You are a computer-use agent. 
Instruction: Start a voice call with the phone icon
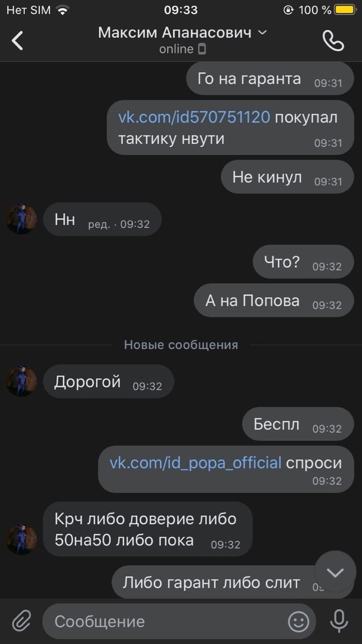pos(333,41)
